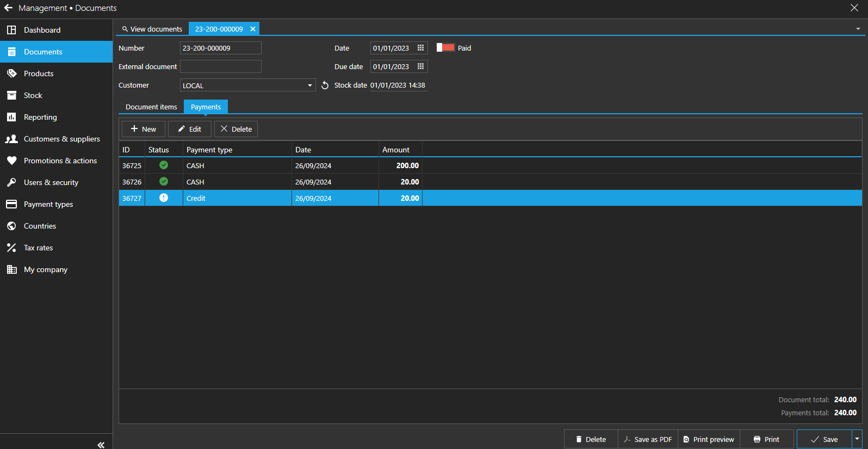The height and width of the screenshot is (449, 868).
Task: Toggle the Paid switch
Action: [x=445, y=48]
